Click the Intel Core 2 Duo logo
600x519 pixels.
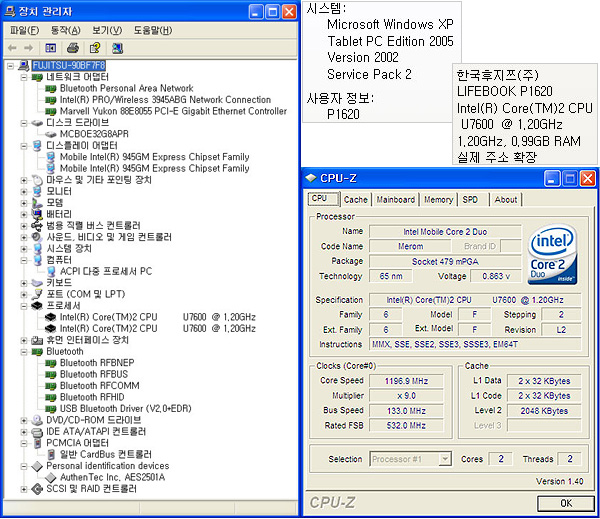tap(552, 254)
